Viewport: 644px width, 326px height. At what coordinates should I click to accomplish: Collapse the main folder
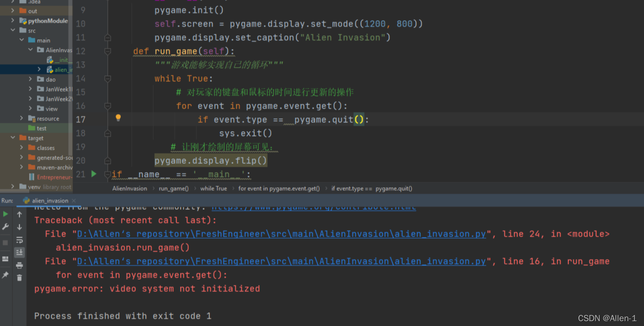[x=21, y=40]
